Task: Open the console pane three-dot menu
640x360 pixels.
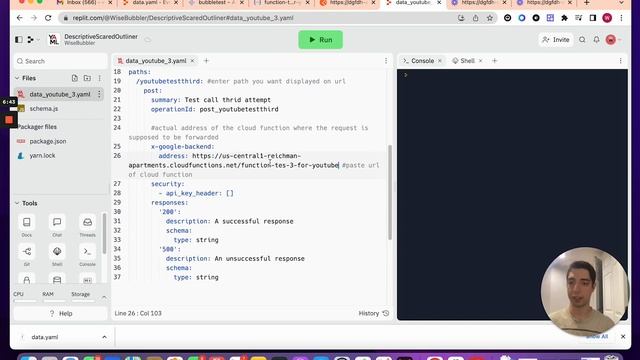Action: coord(620,61)
